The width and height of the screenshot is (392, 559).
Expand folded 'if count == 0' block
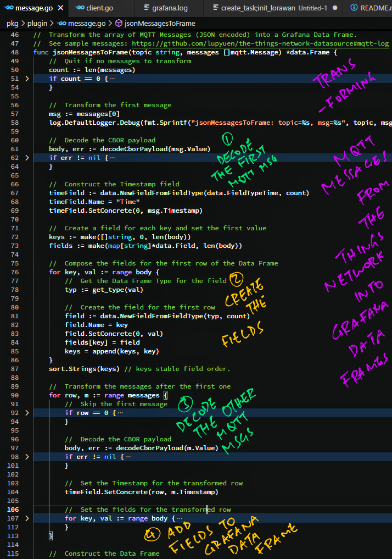point(27,79)
